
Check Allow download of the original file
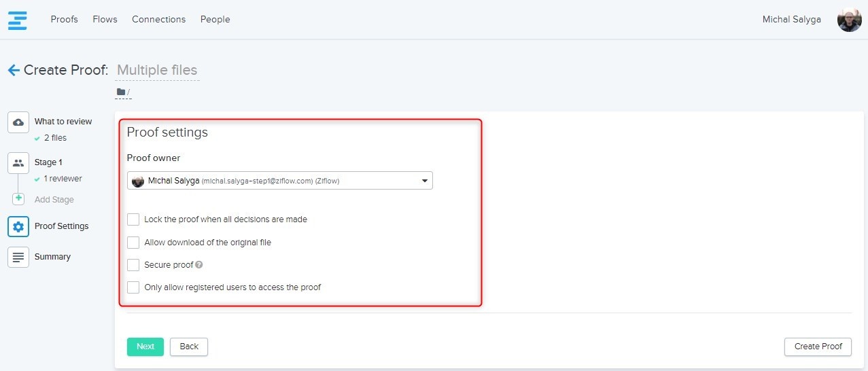[x=133, y=243]
